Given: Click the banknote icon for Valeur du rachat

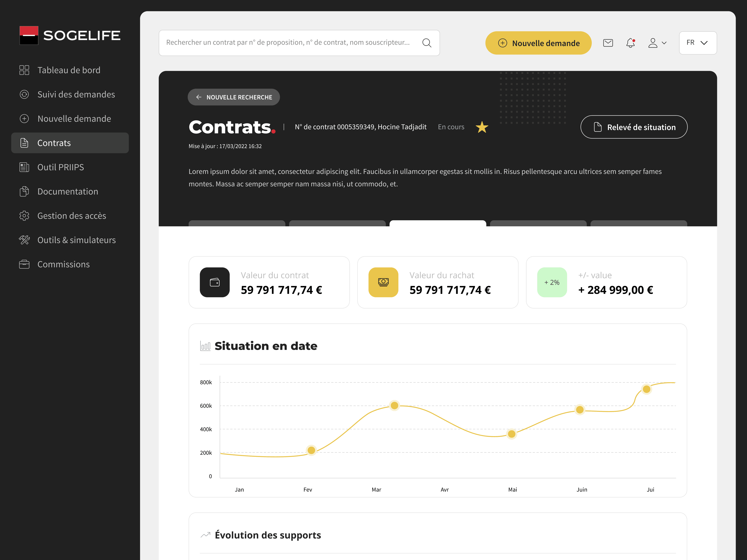Looking at the screenshot, I should (x=383, y=283).
